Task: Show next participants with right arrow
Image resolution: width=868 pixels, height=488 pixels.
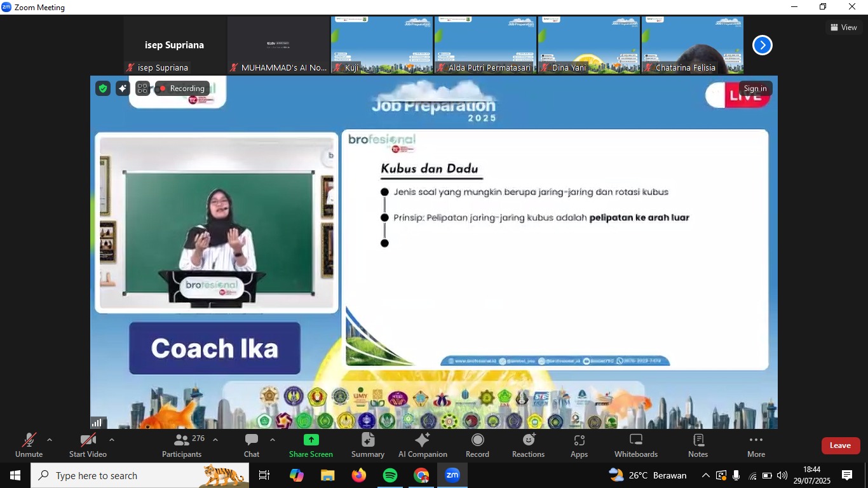Action: [762, 45]
